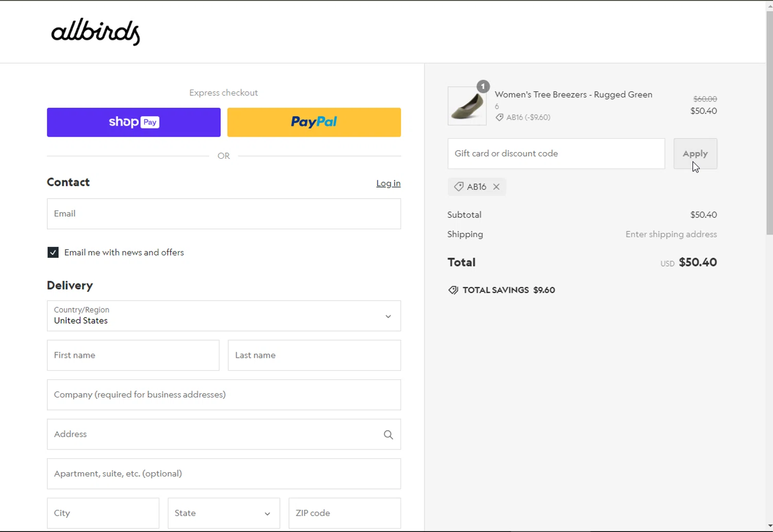Screen dimensions: 773x532
Task: Pay with PayPal express checkout
Action: pyautogui.click(x=314, y=122)
